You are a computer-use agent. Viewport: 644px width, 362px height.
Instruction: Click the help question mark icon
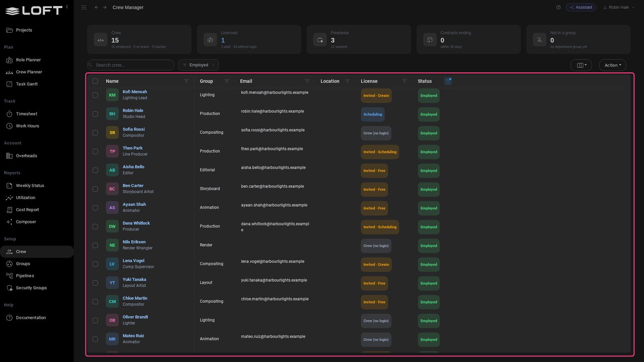point(558,8)
